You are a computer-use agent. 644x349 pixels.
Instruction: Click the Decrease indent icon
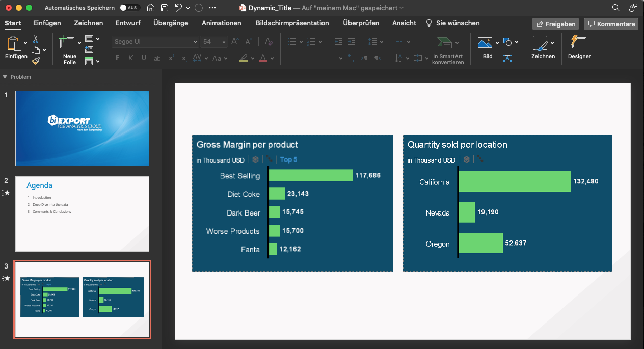pos(338,42)
